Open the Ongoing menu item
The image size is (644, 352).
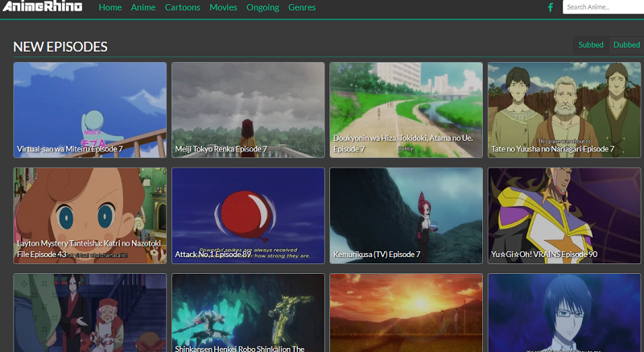[x=262, y=7]
